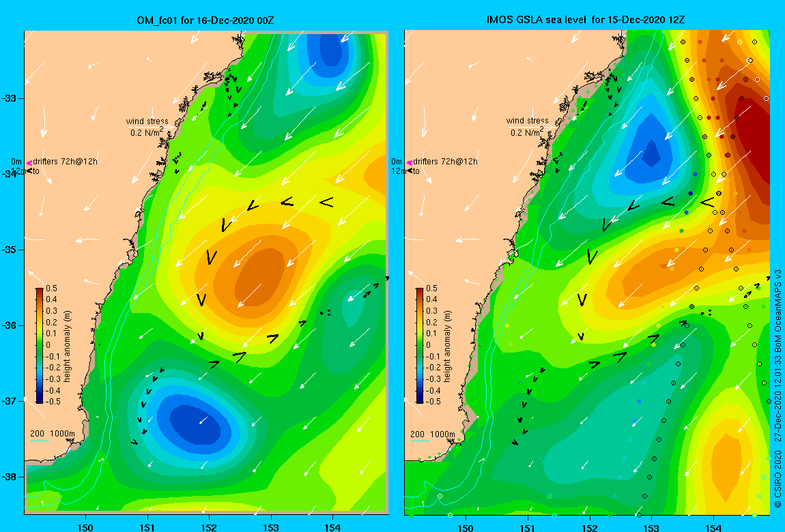The image size is (785, 532).
Task: Click the IMOS GSLA sea level map title
Action: point(586,20)
